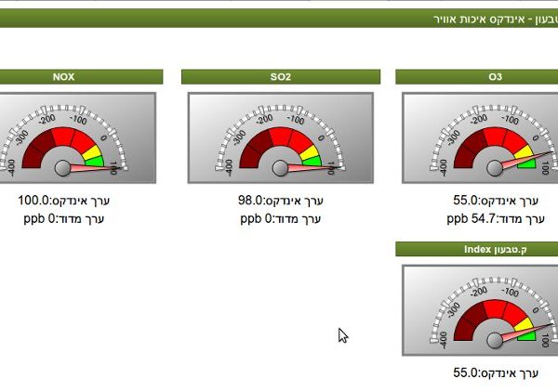Click the Index gauge needle hub
The image size is (558, 392).
[495, 341]
